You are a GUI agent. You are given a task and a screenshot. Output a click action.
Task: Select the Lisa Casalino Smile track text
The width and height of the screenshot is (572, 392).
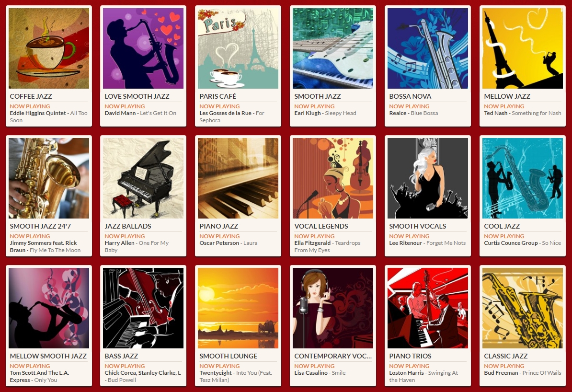click(x=320, y=373)
